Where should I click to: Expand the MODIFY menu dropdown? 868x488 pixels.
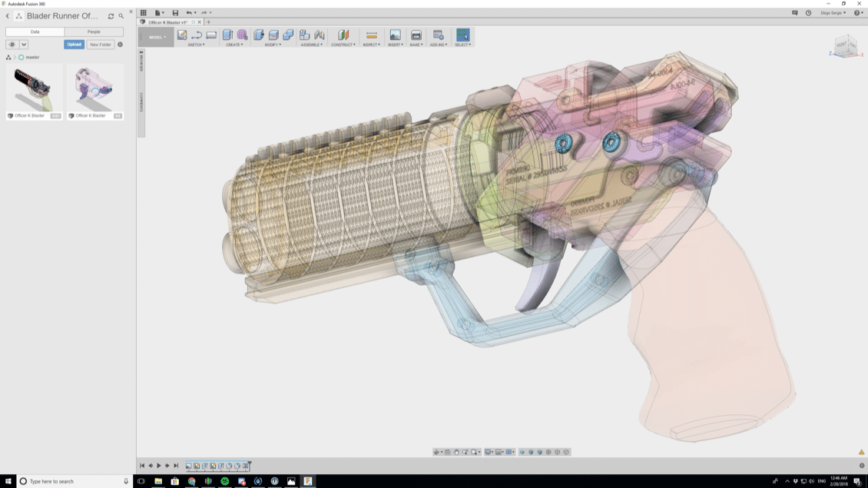[273, 45]
